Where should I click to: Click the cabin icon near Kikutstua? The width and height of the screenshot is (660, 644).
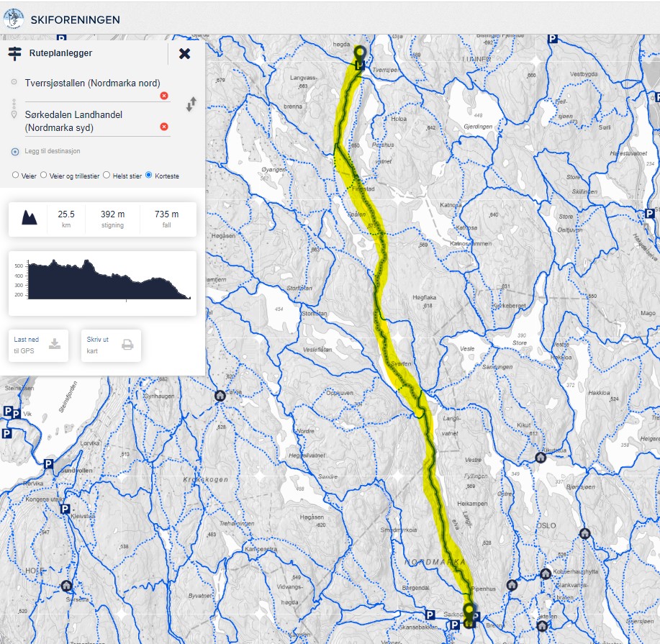tap(540, 457)
